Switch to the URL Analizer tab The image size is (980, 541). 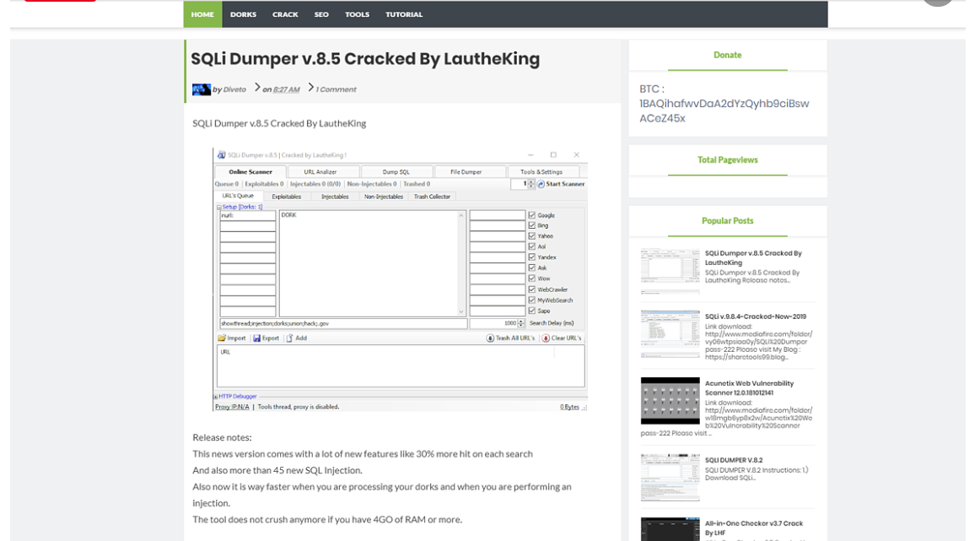[320, 172]
